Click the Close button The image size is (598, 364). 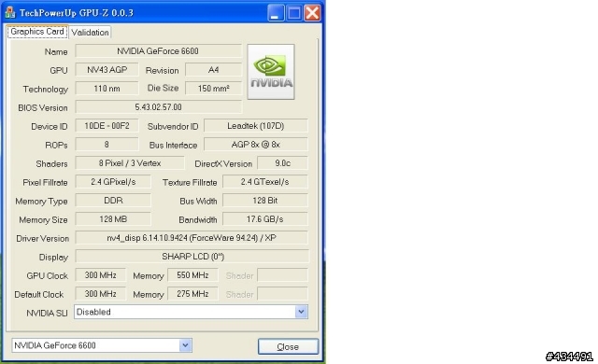tap(288, 347)
